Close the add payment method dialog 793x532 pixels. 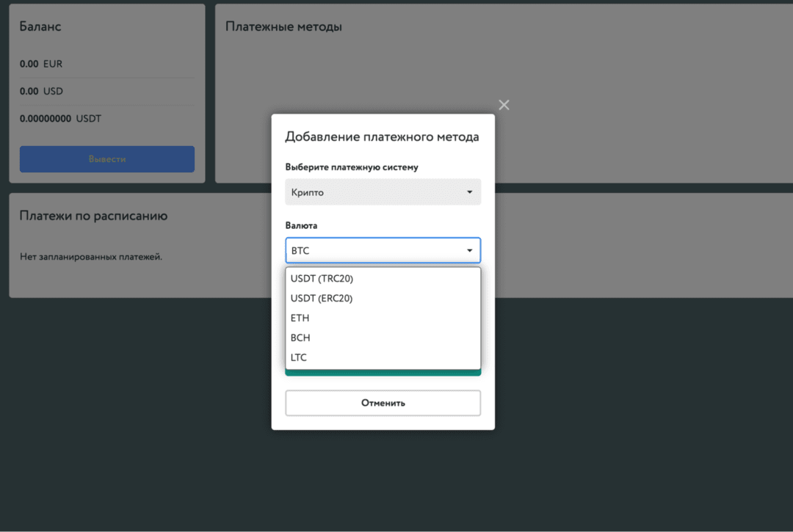(504, 105)
